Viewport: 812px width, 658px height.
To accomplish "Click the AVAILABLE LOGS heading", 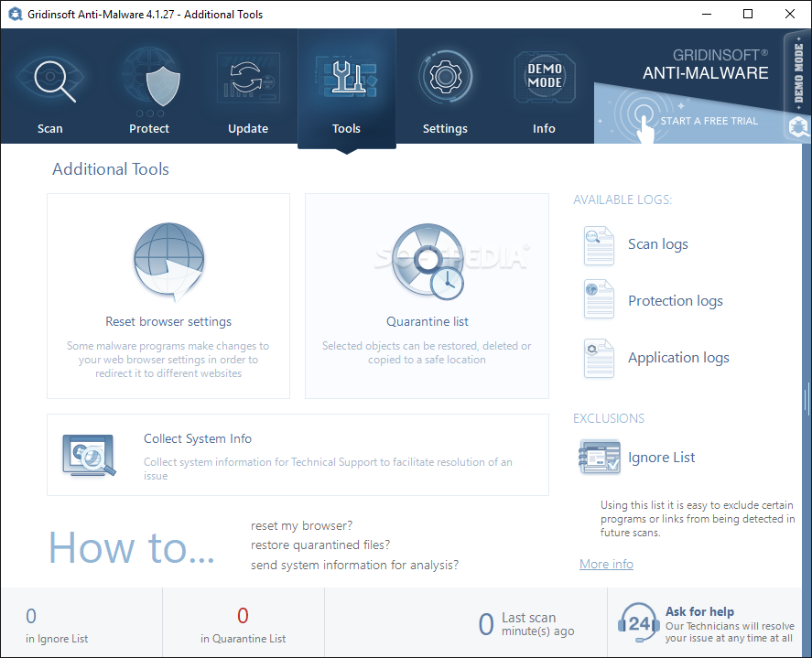I will pos(622,200).
